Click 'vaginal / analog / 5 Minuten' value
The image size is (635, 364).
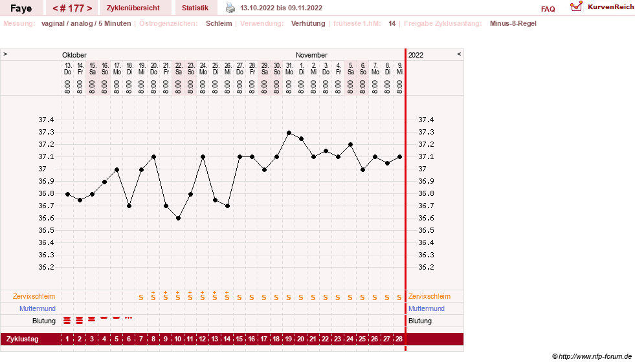[x=86, y=23]
